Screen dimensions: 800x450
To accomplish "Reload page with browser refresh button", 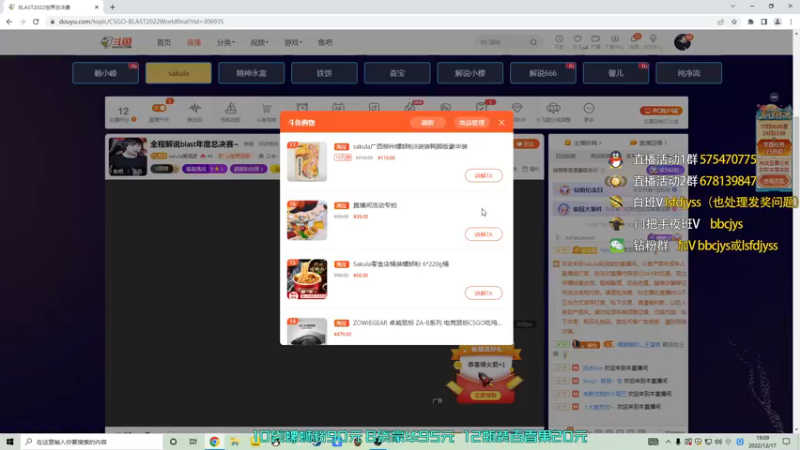I will [36, 21].
